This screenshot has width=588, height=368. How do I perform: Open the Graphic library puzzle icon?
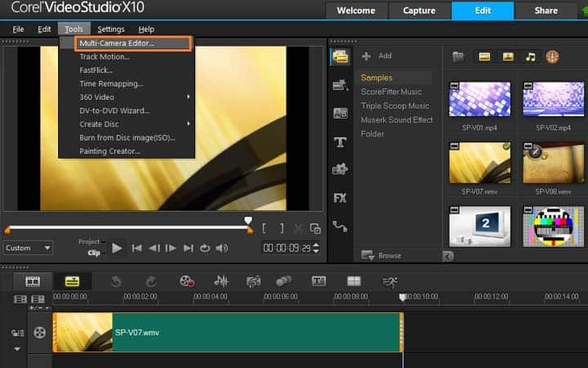coord(340,170)
